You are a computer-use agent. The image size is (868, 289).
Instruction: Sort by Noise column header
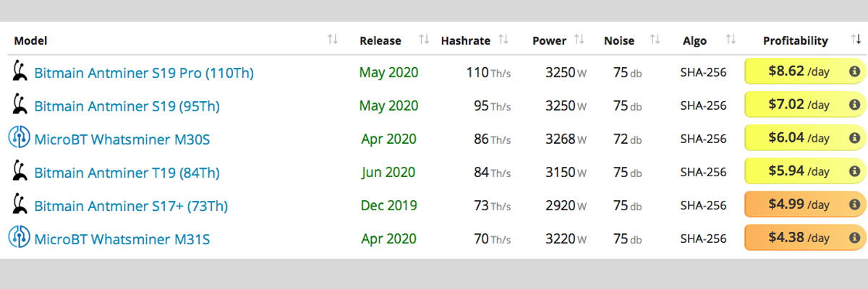619,40
